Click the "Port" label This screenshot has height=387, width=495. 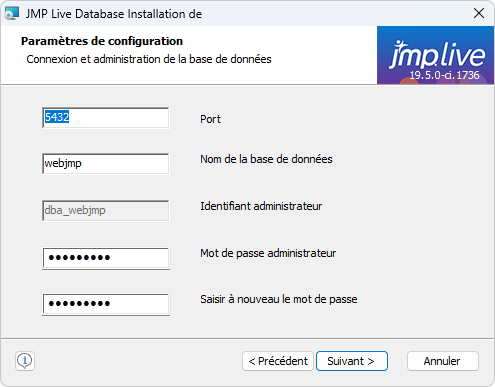pyautogui.click(x=210, y=119)
